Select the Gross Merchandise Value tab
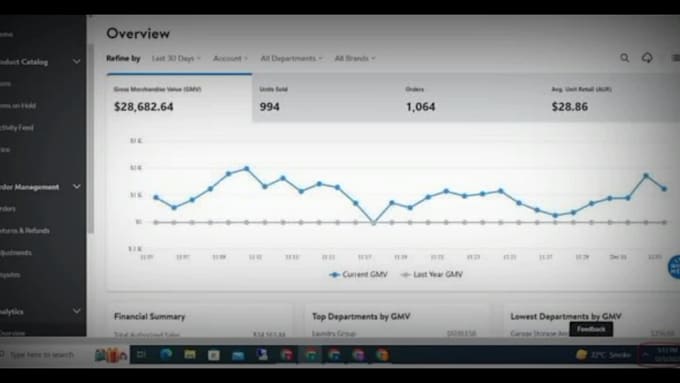This screenshot has height=383, width=680. (180, 98)
